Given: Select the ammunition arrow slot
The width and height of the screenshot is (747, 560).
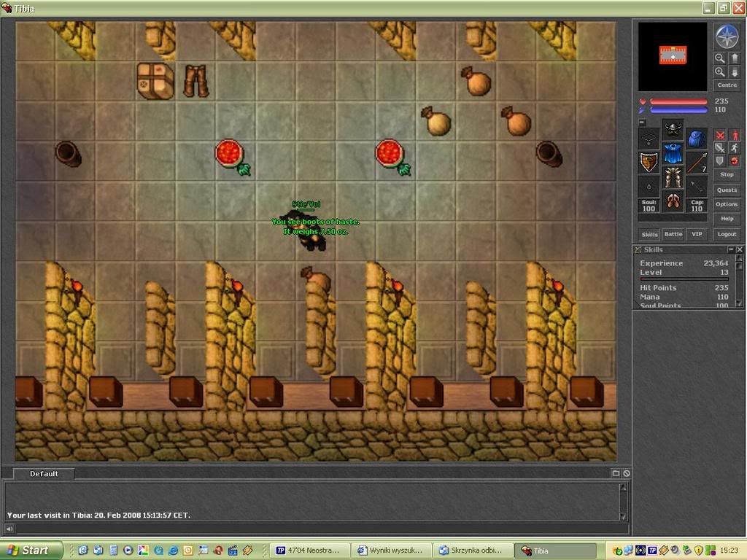Looking at the screenshot, I should click(x=697, y=187).
